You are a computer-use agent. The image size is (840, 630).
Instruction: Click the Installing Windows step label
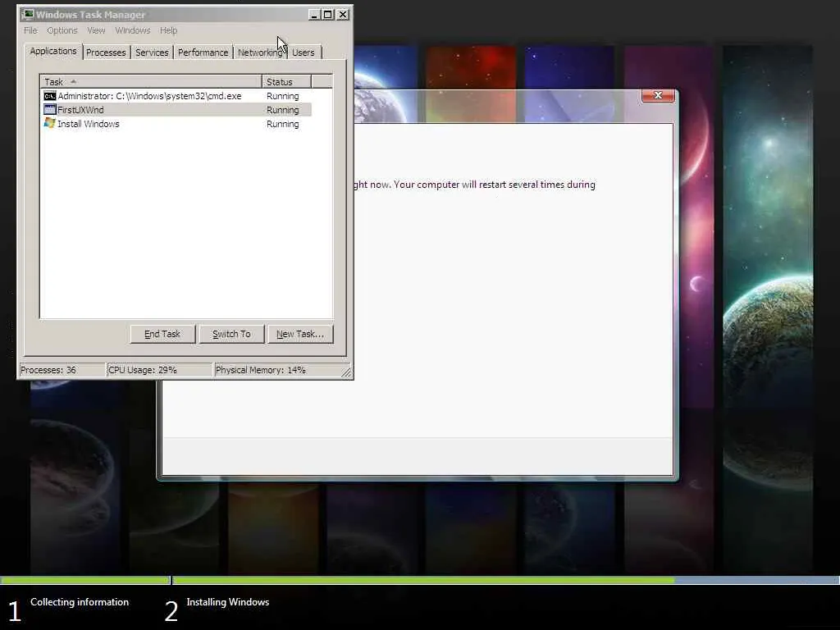tap(228, 601)
